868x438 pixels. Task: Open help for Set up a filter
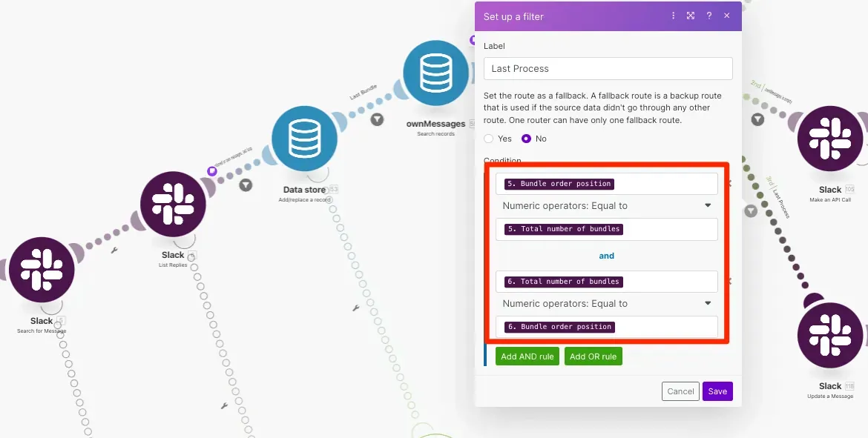click(x=708, y=16)
